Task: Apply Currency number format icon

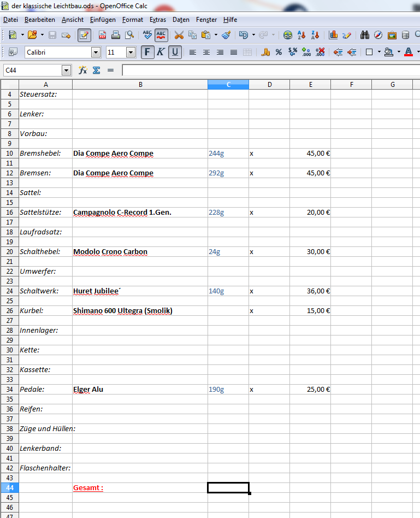Action: [x=265, y=52]
